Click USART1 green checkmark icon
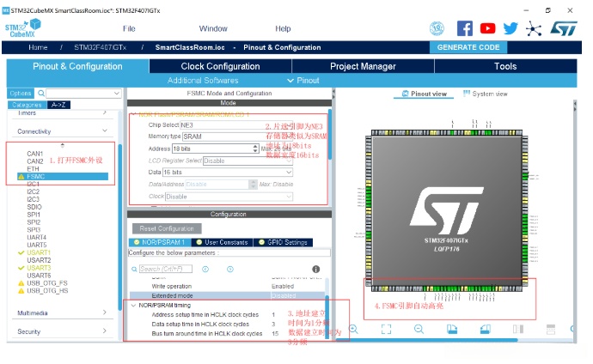Viewport: 593px width, 364px height. tap(21, 252)
